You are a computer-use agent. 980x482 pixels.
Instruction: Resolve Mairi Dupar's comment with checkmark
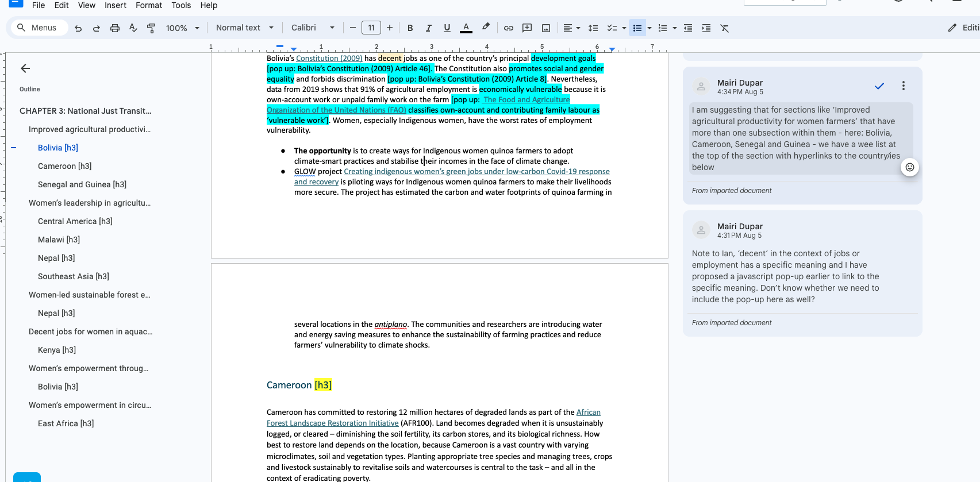pyautogui.click(x=879, y=86)
